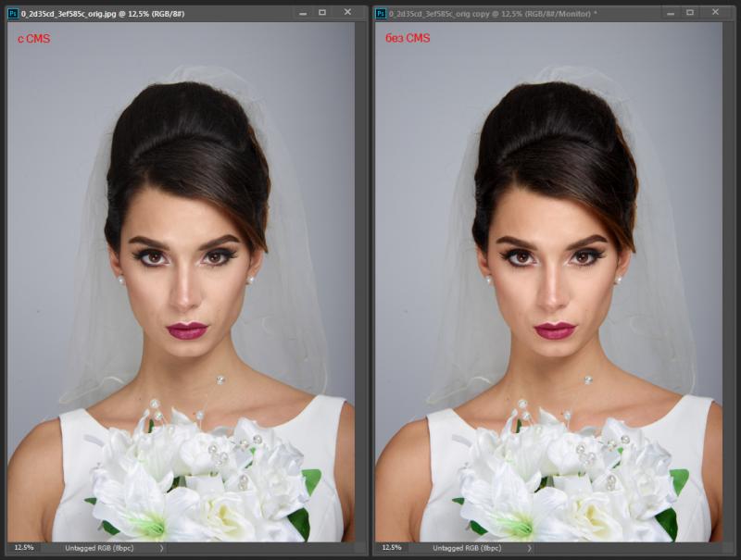Image resolution: width=741 pixels, height=560 pixels.
Task: Maximize the left 0_2d35cd_3ef585c_orig.jpg window
Action: (x=322, y=13)
